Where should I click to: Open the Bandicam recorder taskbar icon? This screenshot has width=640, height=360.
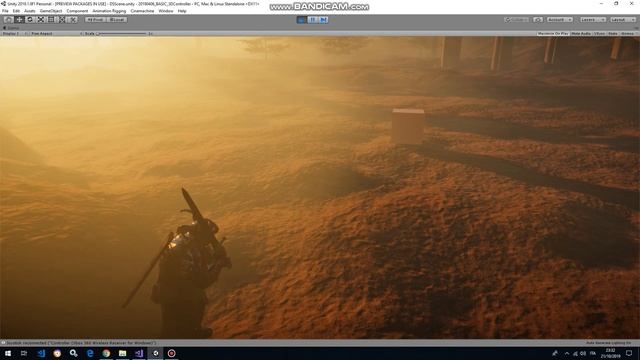pos(171,353)
